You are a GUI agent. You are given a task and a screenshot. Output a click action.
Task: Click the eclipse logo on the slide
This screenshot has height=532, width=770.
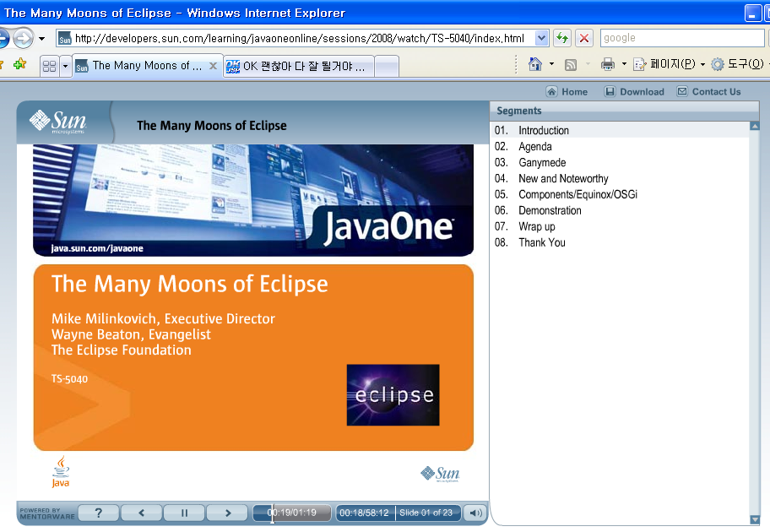pos(393,395)
